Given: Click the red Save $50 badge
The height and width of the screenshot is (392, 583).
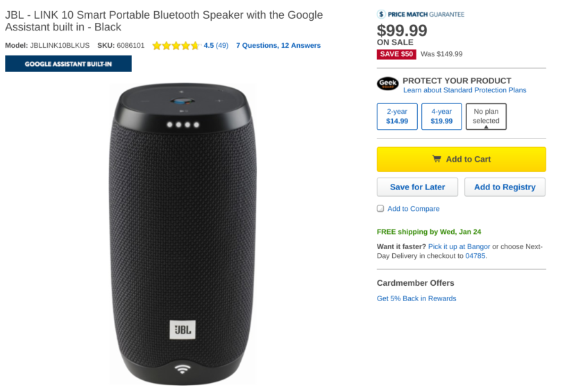Looking at the screenshot, I should point(396,54).
